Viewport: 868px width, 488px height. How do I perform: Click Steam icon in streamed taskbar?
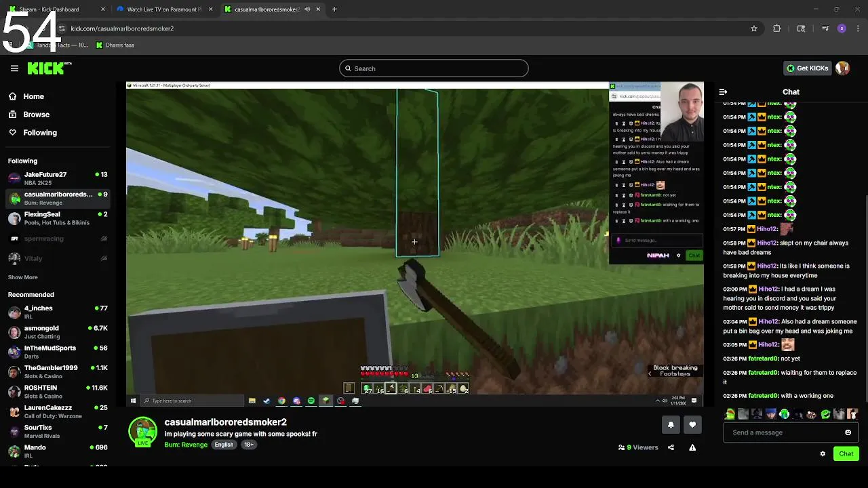click(267, 401)
